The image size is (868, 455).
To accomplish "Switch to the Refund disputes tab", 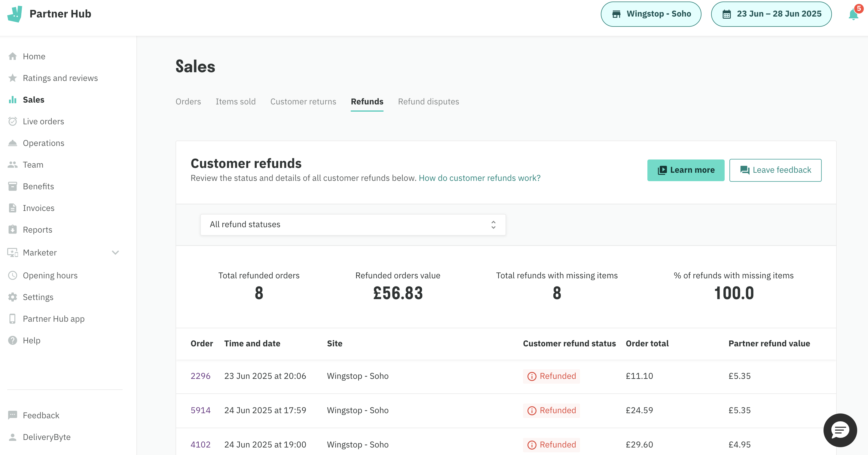I will (429, 101).
